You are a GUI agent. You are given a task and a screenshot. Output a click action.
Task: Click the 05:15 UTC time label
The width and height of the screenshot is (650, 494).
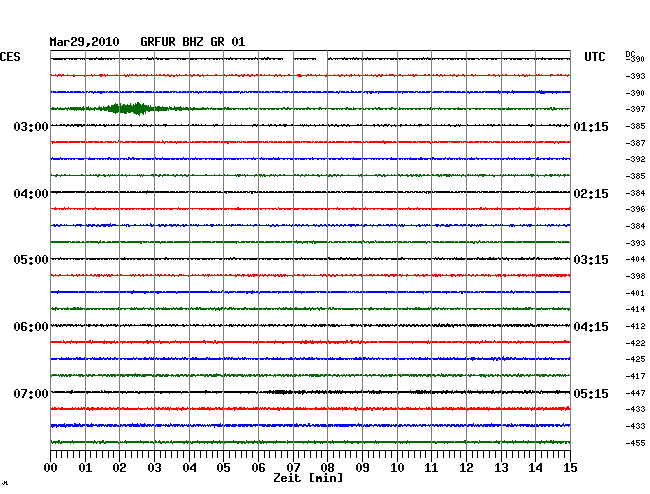tap(591, 393)
